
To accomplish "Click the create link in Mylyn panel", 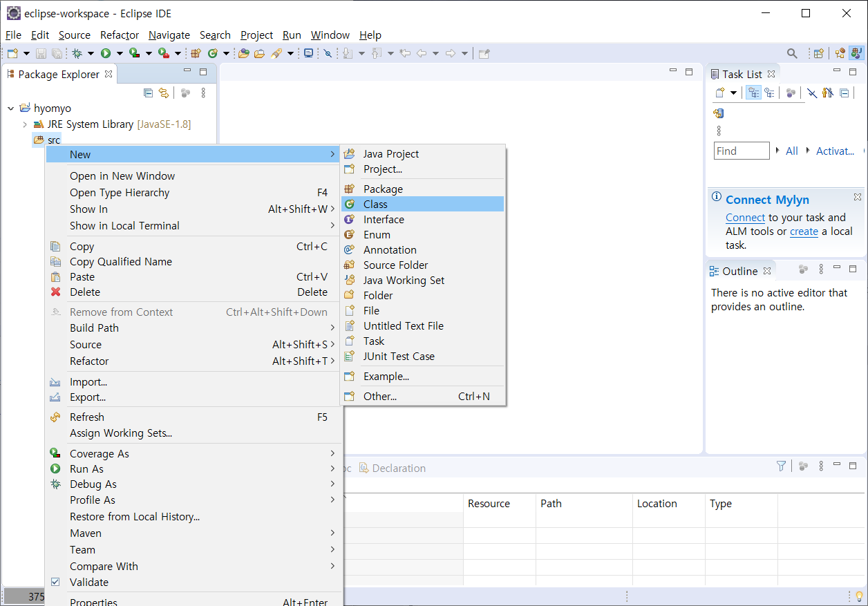I will coord(804,231).
